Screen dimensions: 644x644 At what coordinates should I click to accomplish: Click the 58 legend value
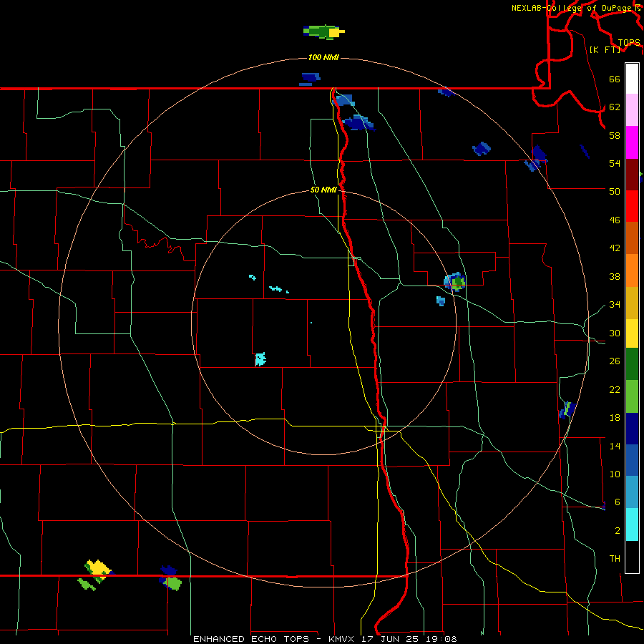[x=615, y=135]
